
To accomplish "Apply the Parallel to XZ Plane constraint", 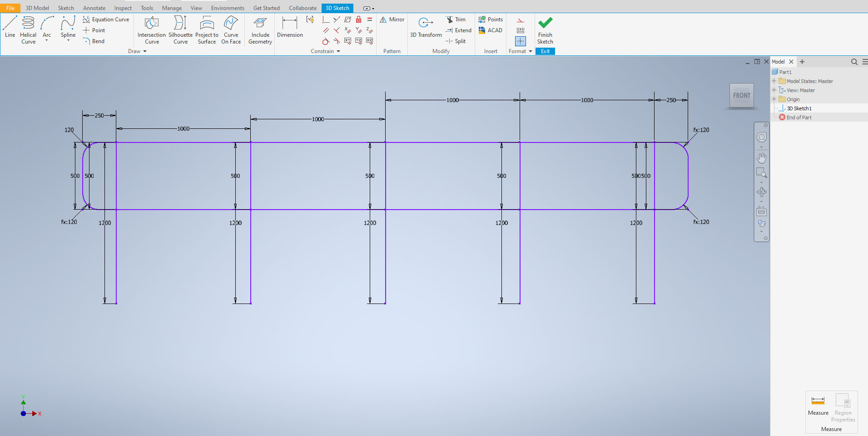I will 370,41.
